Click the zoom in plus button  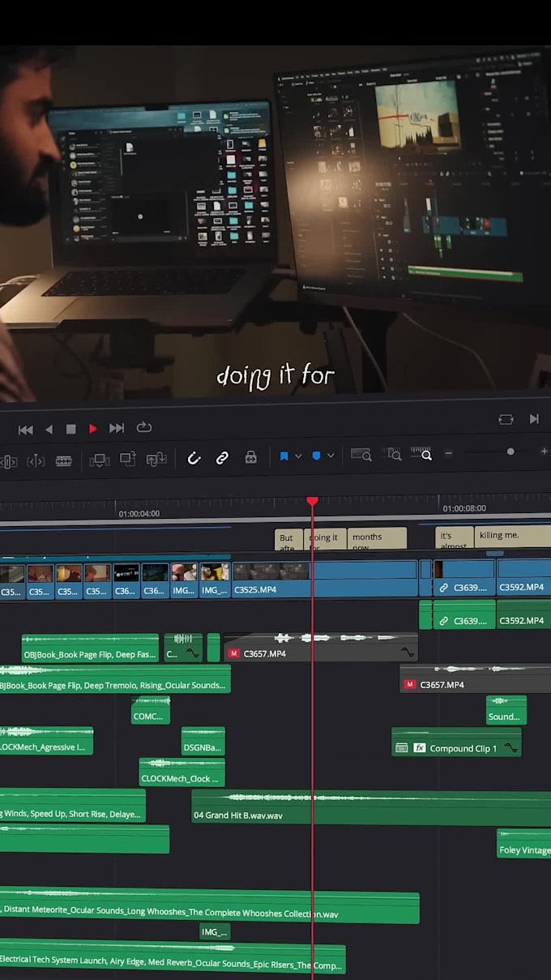pyautogui.click(x=544, y=451)
